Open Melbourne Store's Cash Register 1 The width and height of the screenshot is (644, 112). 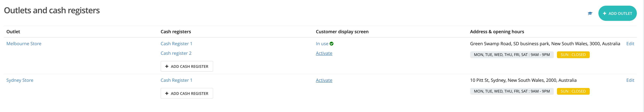176,44
